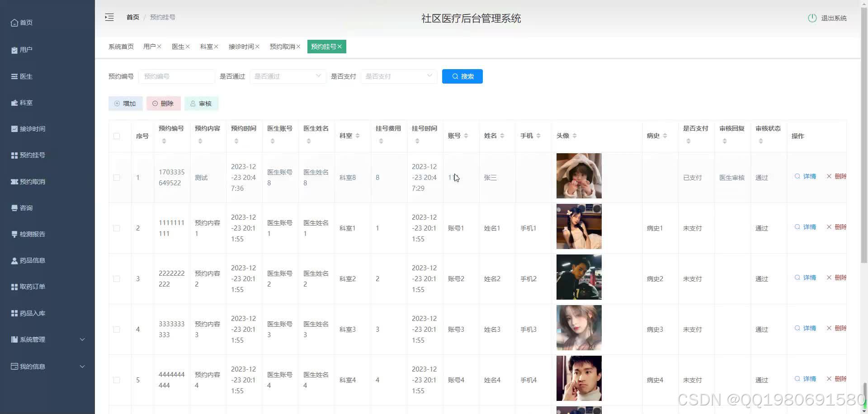The image size is (868, 414).
Task: Click the blue 搜索 button
Action: click(x=462, y=76)
